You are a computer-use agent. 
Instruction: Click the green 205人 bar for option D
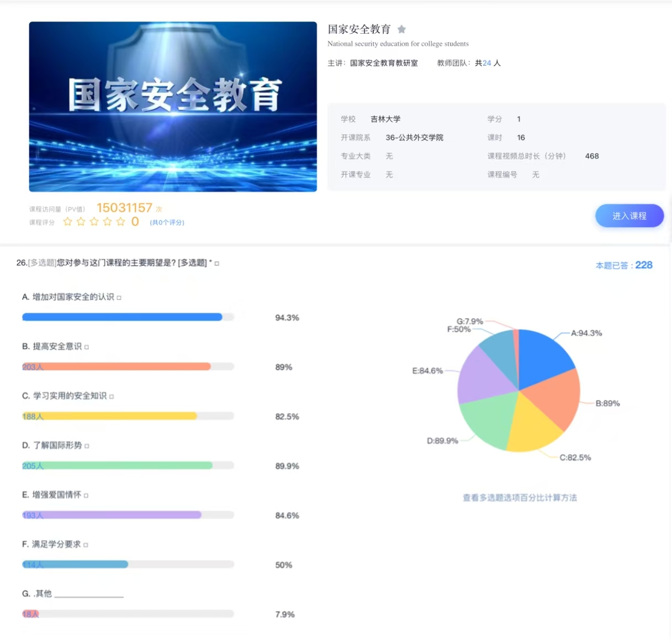point(117,466)
